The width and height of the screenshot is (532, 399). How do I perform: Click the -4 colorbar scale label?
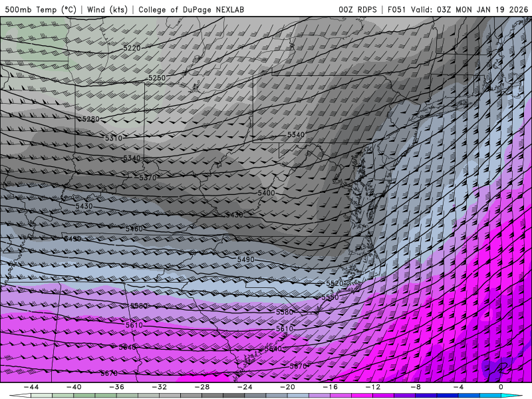tap(459, 387)
